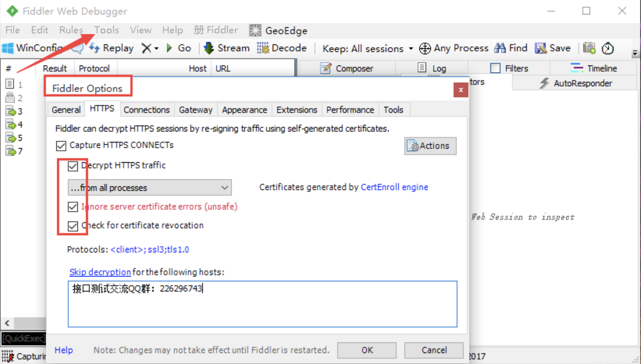Click the Filters tab checkbox
This screenshot has width=641, height=364.
[x=495, y=68]
